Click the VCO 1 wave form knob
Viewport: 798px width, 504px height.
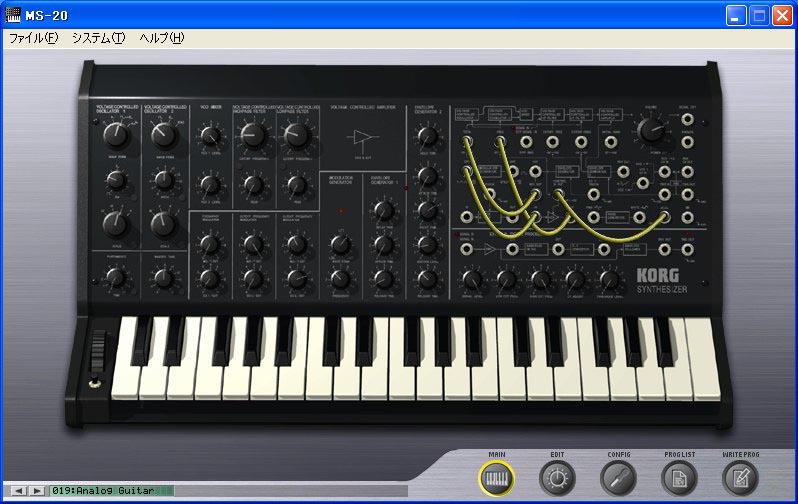tap(116, 135)
